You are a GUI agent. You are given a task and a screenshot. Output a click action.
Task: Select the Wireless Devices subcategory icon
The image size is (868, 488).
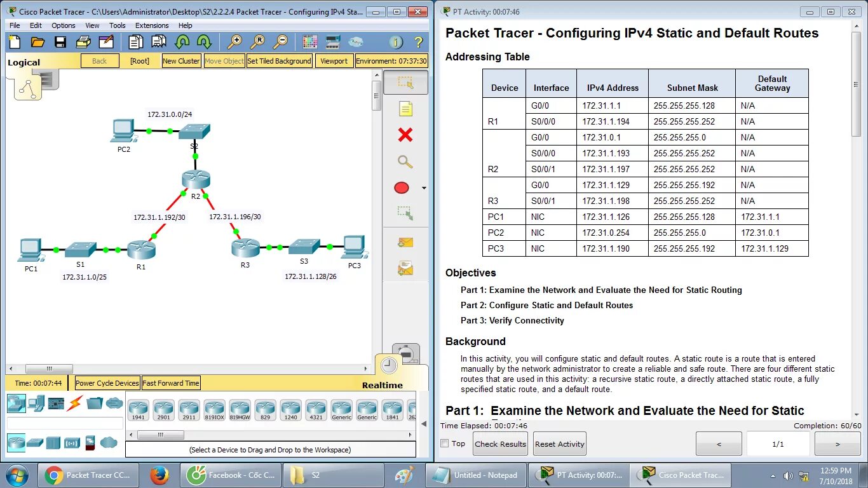(72, 442)
